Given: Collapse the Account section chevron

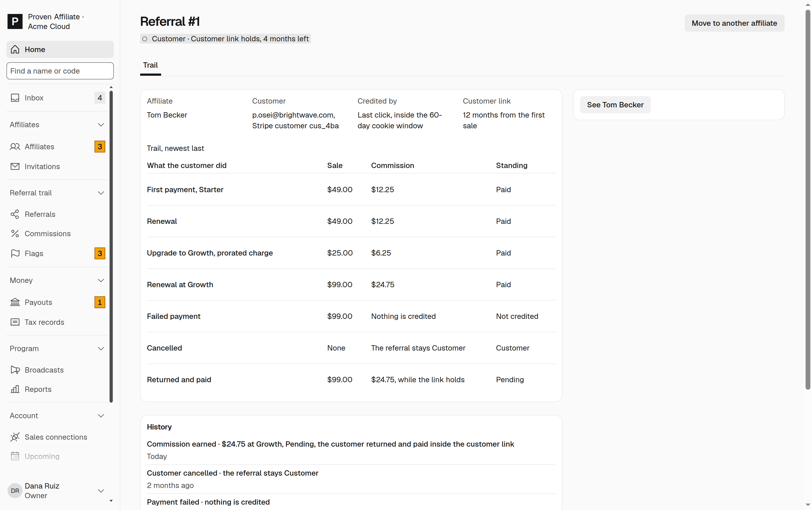Looking at the screenshot, I should [x=100, y=416].
